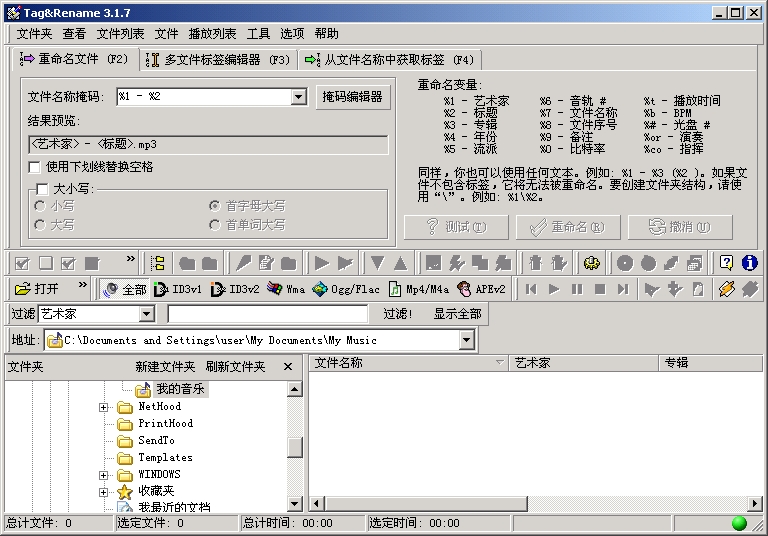
Task: Enable the 大小写 checkbox
Action: tap(43, 189)
